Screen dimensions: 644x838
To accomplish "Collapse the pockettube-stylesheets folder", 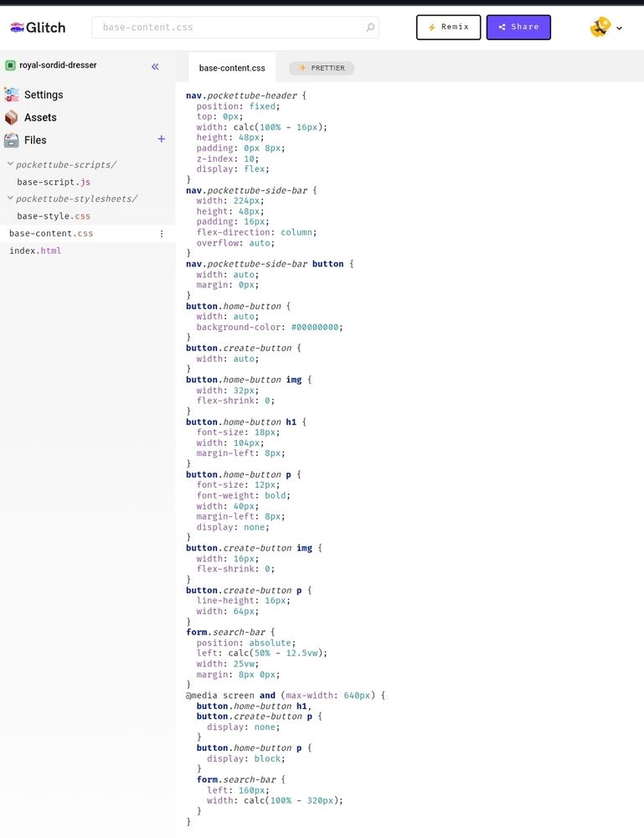I will [x=10, y=199].
